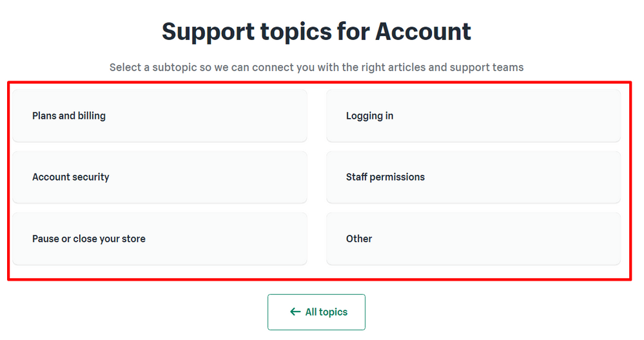The width and height of the screenshot is (644, 340).
Task: Choose the Account security subtopic
Action: point(159,177)
